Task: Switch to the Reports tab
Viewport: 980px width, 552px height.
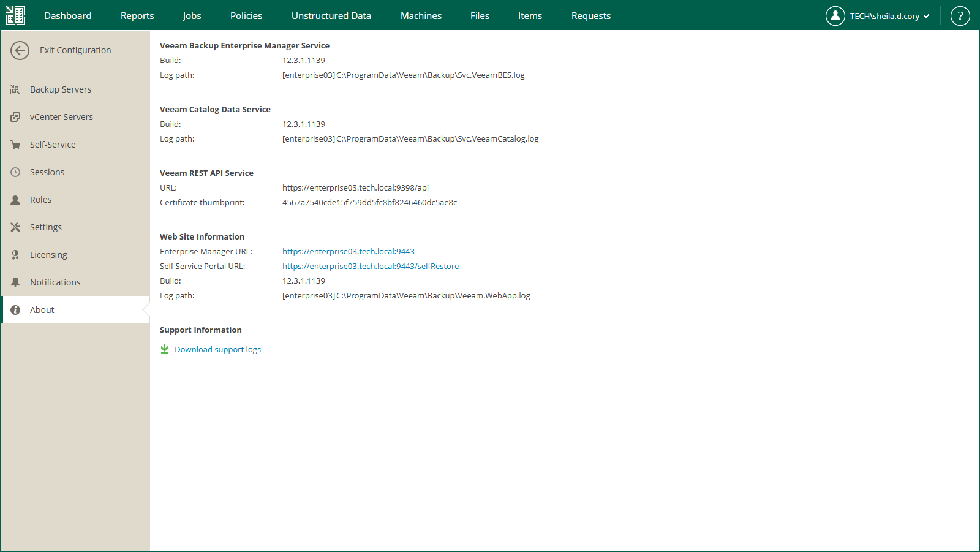Action: (137, 16)
